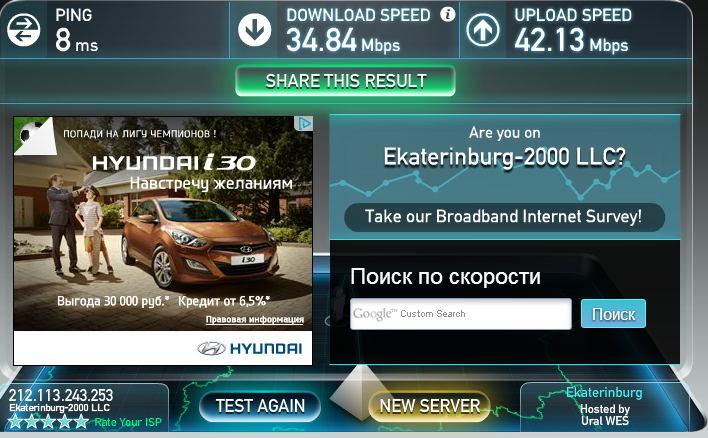708x438 pixels.
Task: Open Правовая информация link in ad
Action: (x=255, y=319)
